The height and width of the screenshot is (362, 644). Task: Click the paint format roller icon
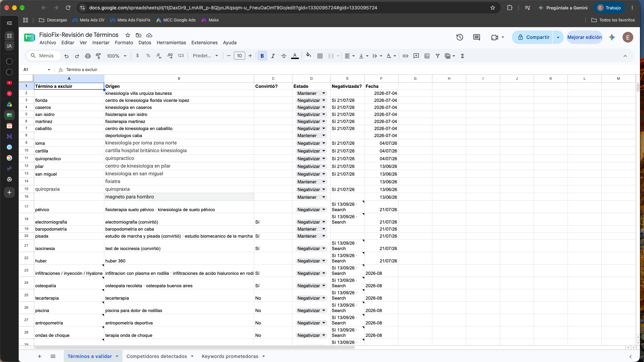coord(98,56)
